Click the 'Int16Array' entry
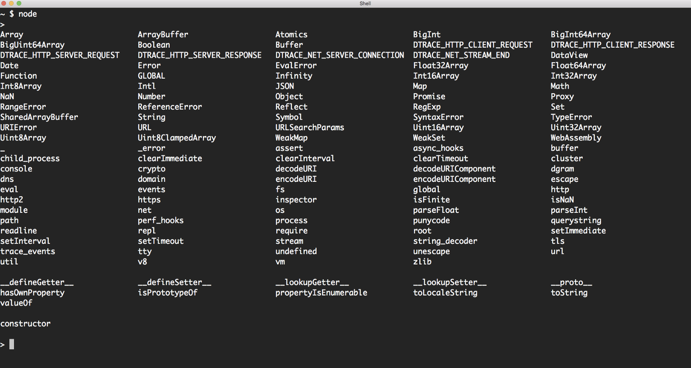The height and width of the screenshot is (368, 691). (x=436, y=76)
